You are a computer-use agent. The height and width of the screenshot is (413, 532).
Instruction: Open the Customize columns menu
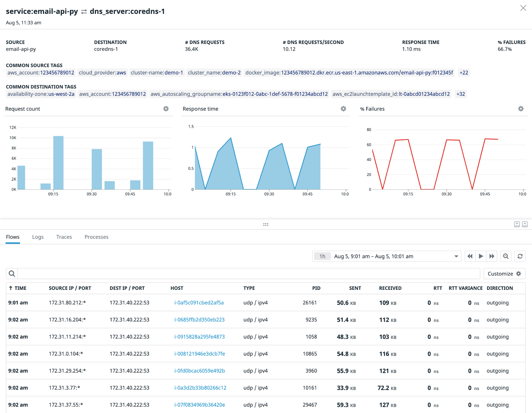pyautogui.click(x=504, y=273)
